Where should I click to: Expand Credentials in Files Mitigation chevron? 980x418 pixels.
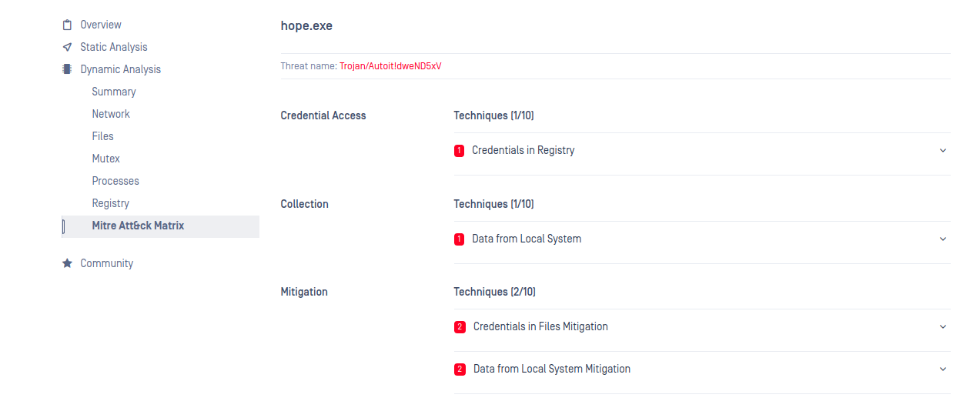click(943, 327)
